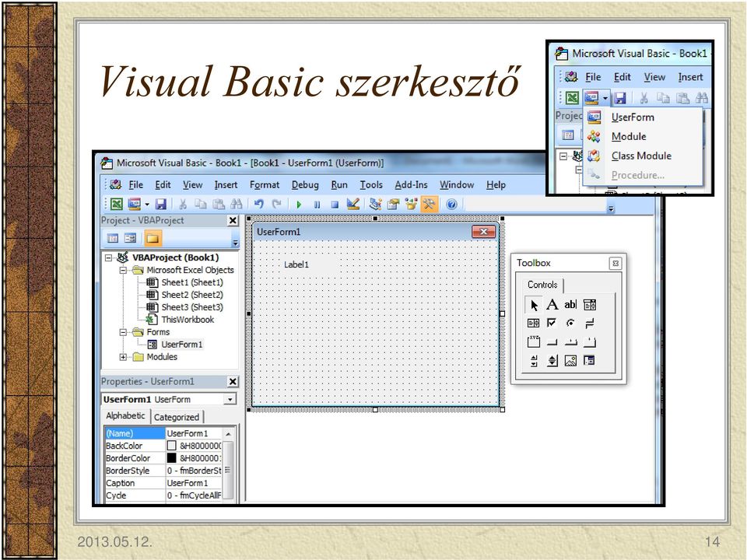This screenshot has height=560, width=747.
Task: Toggle the Toolbox from the hammer-and-wrench toolbar icon
Action: [429, 205]
